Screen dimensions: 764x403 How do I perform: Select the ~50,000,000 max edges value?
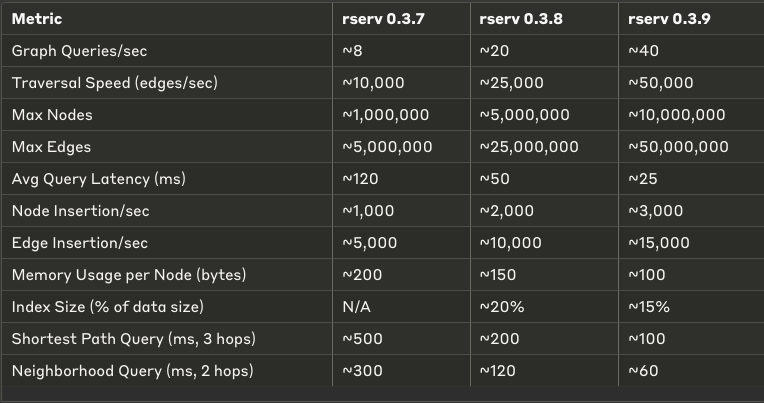[678, 147]
